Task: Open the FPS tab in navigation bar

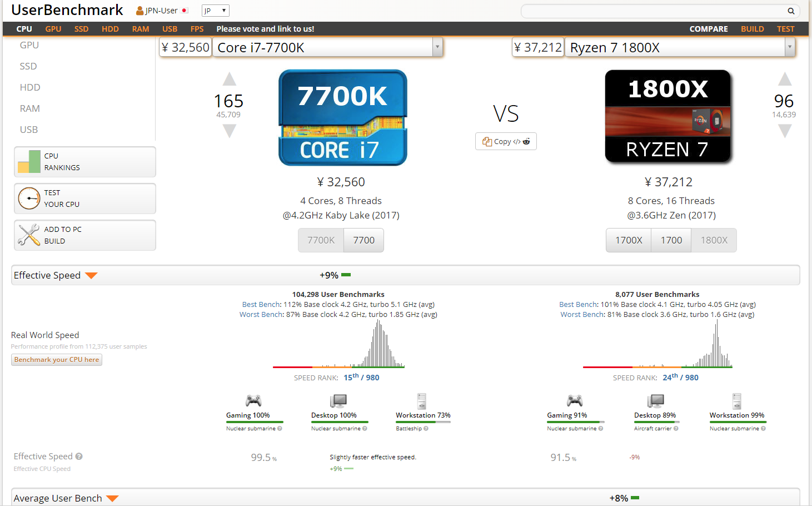Action: [197, 29]
